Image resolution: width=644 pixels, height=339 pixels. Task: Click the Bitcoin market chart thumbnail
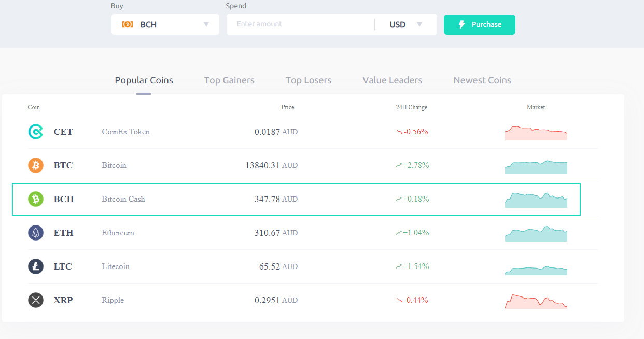pyautogui.click(x=536, y=167)
